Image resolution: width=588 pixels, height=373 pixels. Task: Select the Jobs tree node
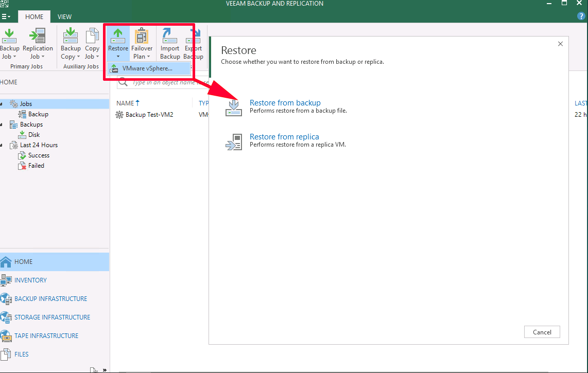26,104
